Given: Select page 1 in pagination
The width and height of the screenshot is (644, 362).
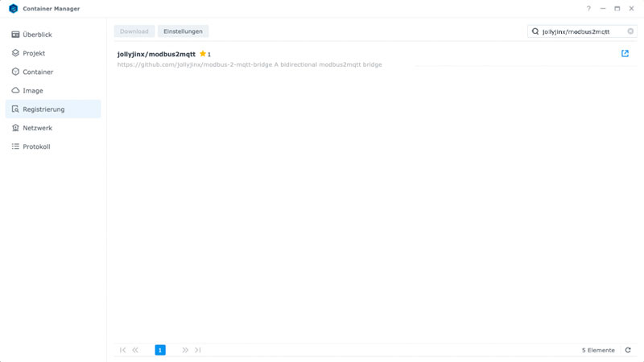Looking at the screenshot, I should click(160, 350).
